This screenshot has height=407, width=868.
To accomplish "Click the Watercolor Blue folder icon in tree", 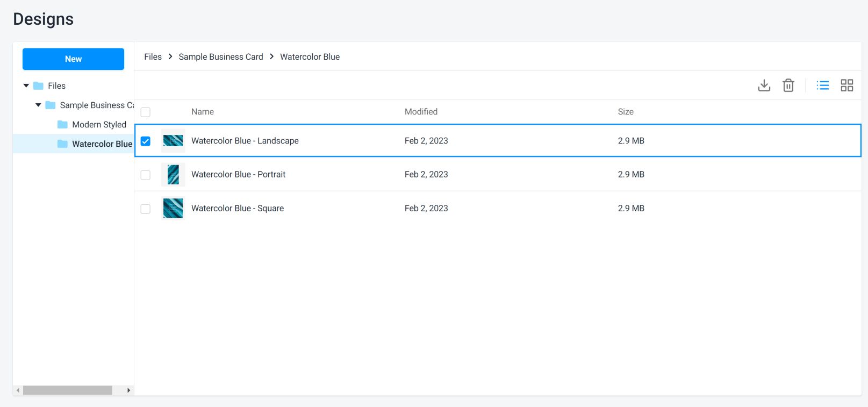I will tap(62, 144).
